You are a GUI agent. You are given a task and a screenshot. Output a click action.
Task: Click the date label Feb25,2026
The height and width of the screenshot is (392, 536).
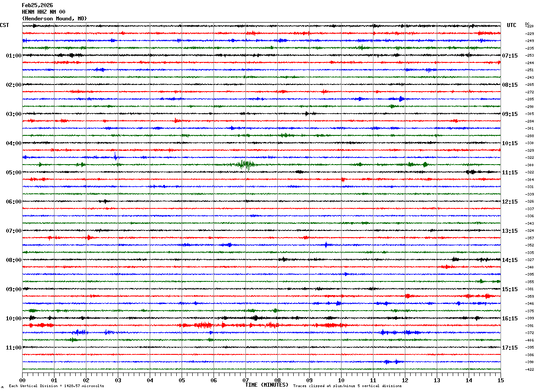[37, 5]
